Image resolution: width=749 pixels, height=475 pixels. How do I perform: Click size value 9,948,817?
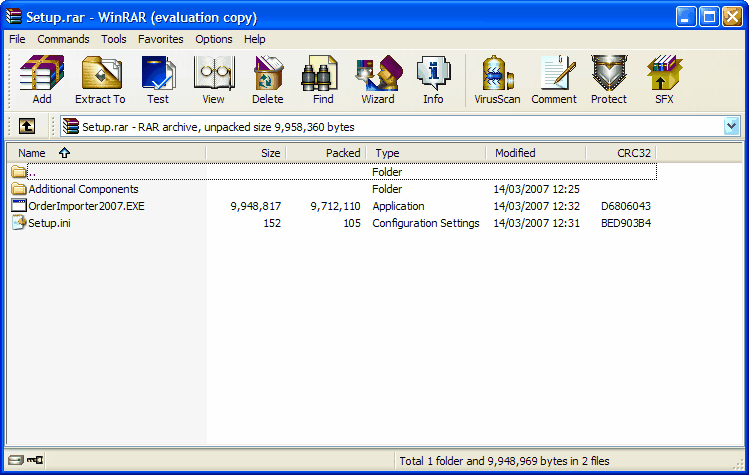(x=256, y=206)
